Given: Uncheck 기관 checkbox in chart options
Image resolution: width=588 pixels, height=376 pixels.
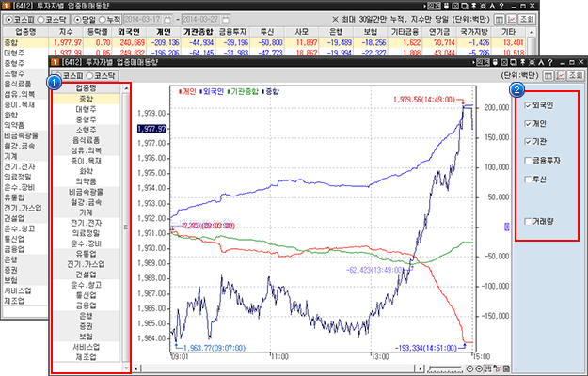Looking at the screenshot, I should 528,142.
